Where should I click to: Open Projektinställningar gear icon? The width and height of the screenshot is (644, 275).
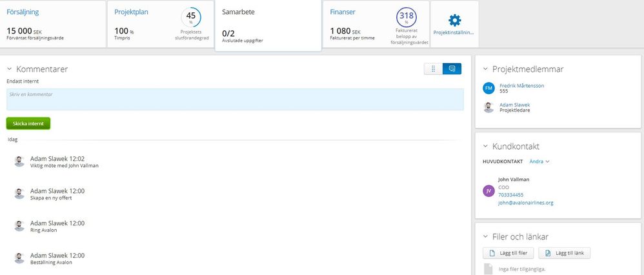(x=455, y=20)
